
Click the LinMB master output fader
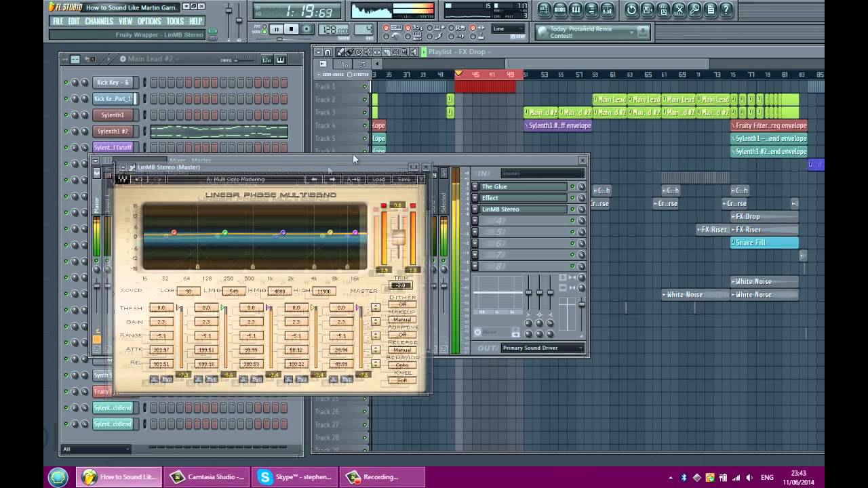398,237
